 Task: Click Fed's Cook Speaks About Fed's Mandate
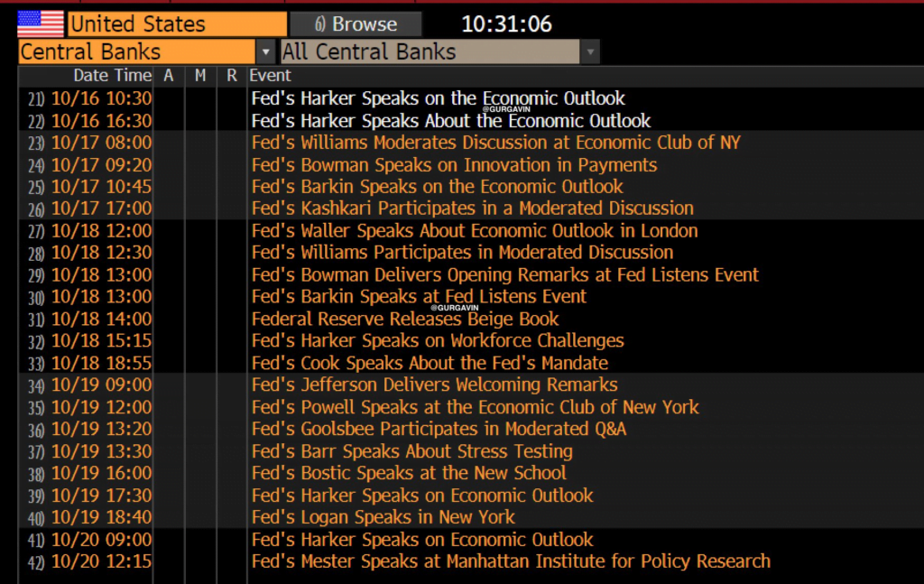[430, 363]
